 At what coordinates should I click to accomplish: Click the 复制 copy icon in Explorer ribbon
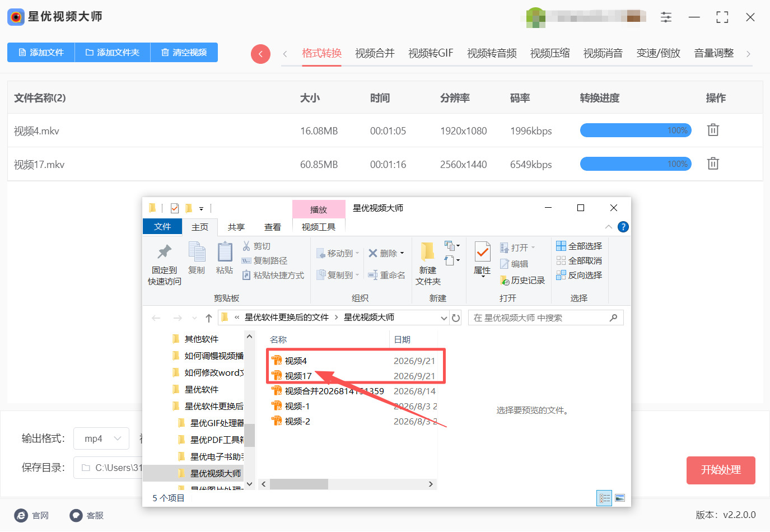click(197, 259)
